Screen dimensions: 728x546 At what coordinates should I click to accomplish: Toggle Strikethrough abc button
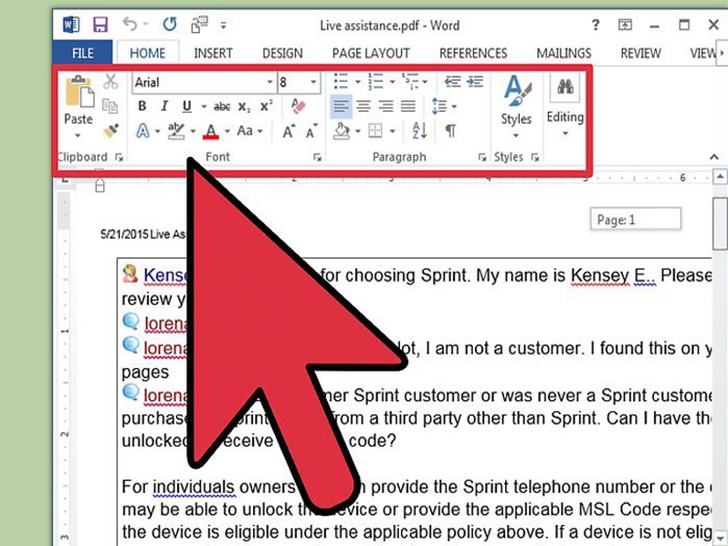pos(222,107)
